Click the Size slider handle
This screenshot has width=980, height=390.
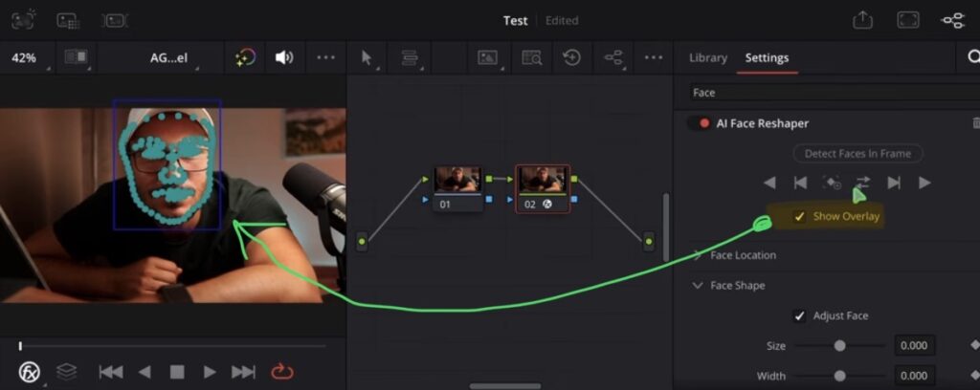click(x=840, y=346)
